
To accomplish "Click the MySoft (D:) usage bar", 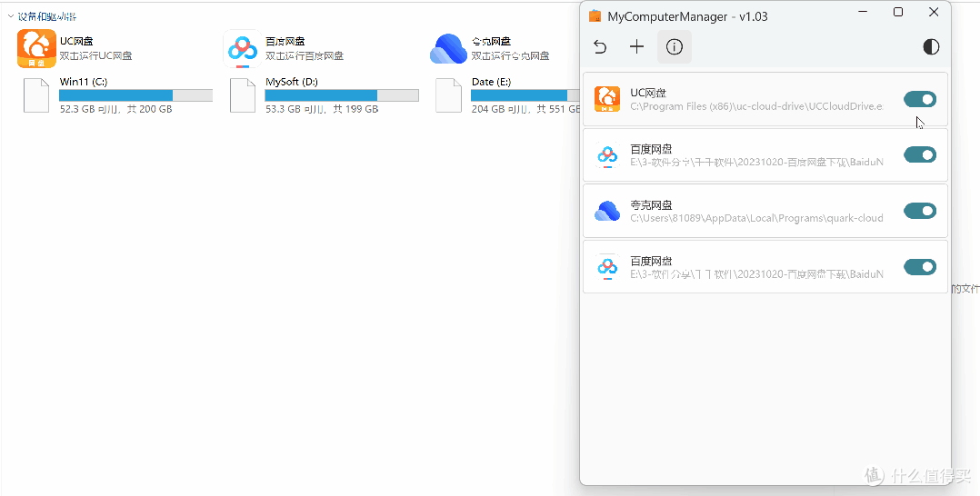I will (x=342, y=95).
